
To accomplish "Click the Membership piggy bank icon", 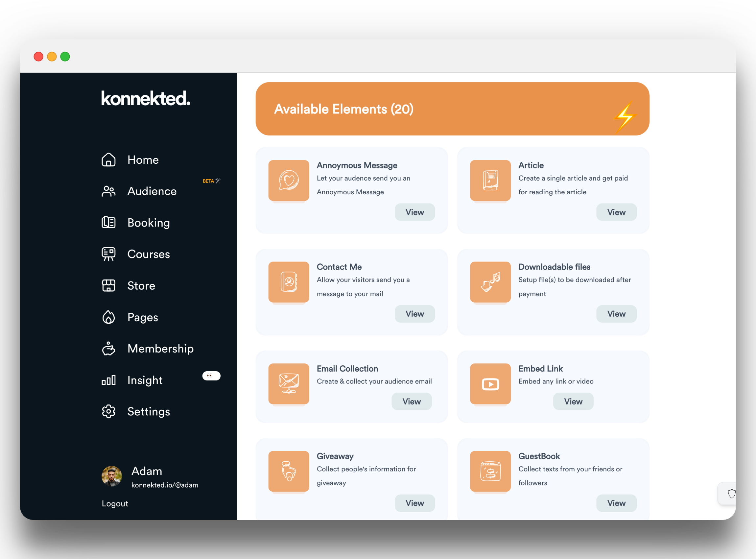I will pyautogui.click(x=108, y=349).
